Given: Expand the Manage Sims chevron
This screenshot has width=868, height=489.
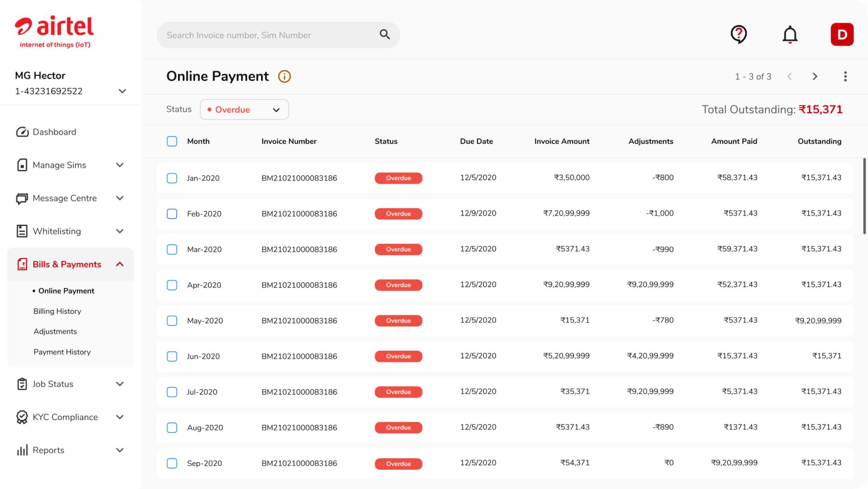Looking at the screenshot, I should [120, 165].
